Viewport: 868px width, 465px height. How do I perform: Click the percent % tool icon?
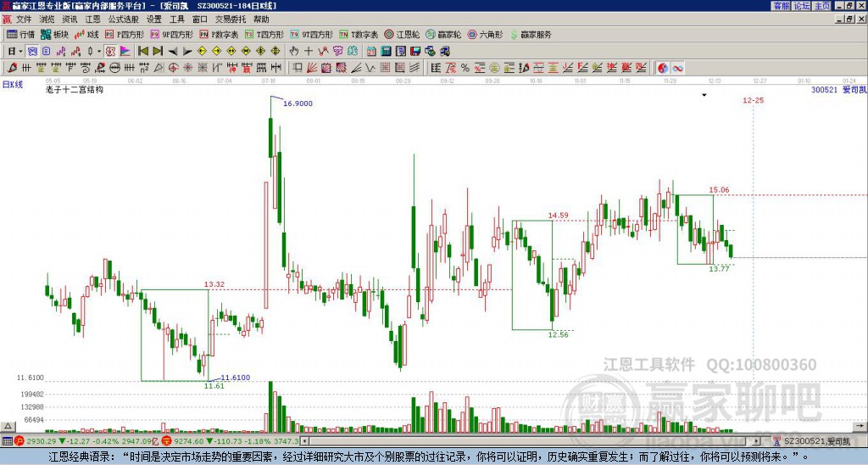click(x=465, y=68)
